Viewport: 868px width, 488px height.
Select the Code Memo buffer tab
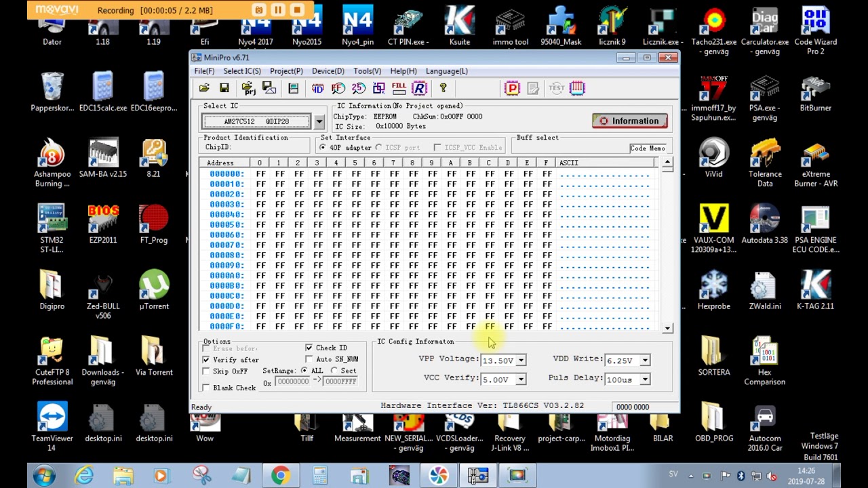point(648,148)
